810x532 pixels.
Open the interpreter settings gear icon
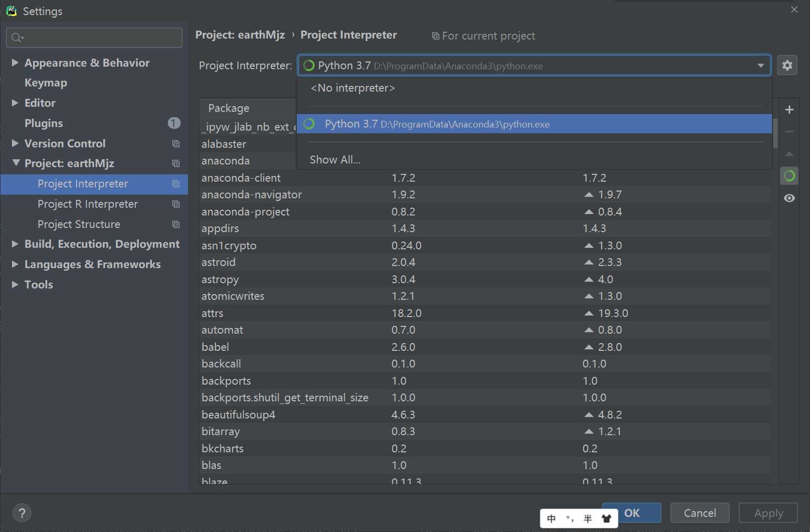coord(787,65)
